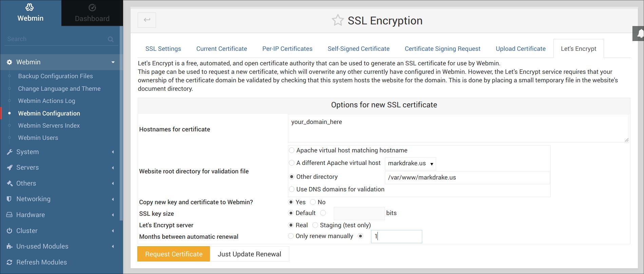Click the Un-used Modules puzzle icon

coord(9,247)
